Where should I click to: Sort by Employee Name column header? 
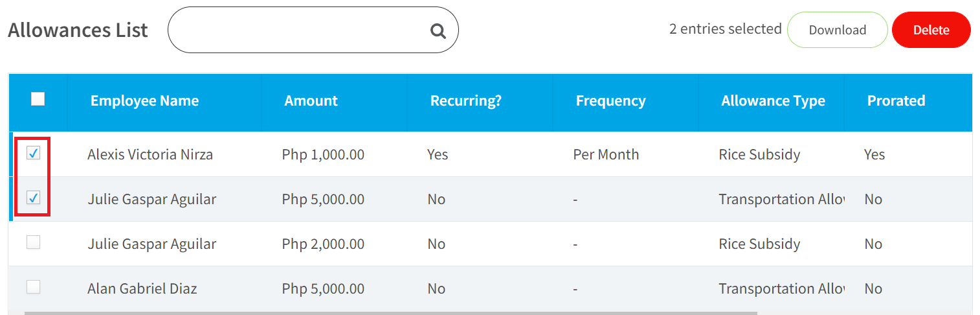(144, 100)
